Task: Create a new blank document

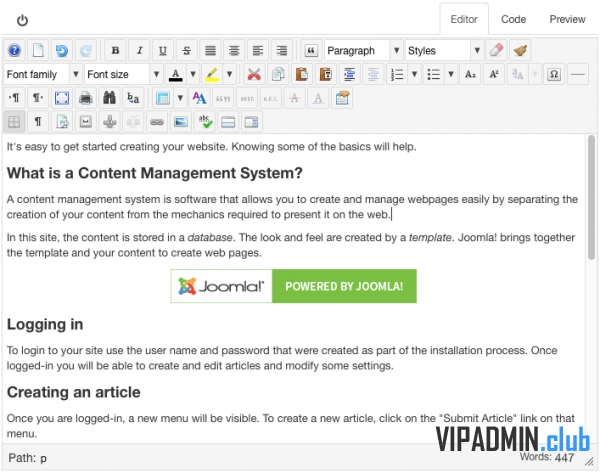Action: tap(38, 50)
